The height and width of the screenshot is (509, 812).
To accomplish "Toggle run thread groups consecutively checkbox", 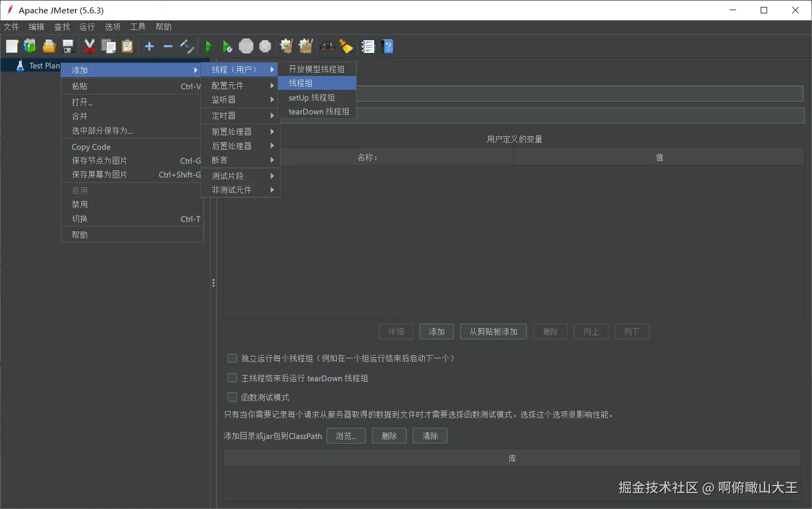I will [232, 358].
